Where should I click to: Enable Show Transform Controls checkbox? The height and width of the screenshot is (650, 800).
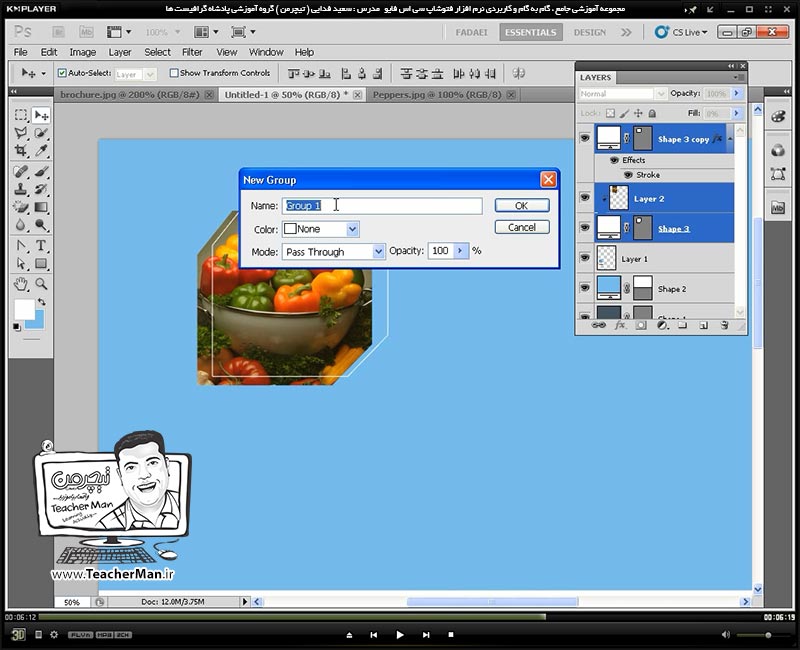(x=174, y=73)
